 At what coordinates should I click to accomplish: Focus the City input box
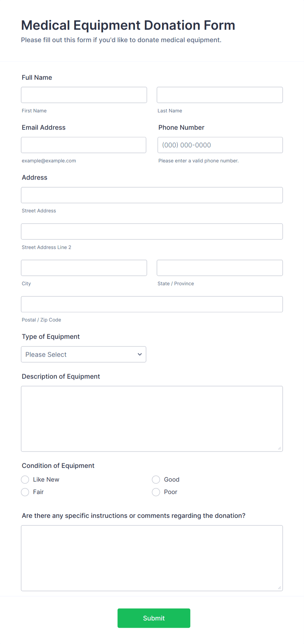click(x=84, y=267)
